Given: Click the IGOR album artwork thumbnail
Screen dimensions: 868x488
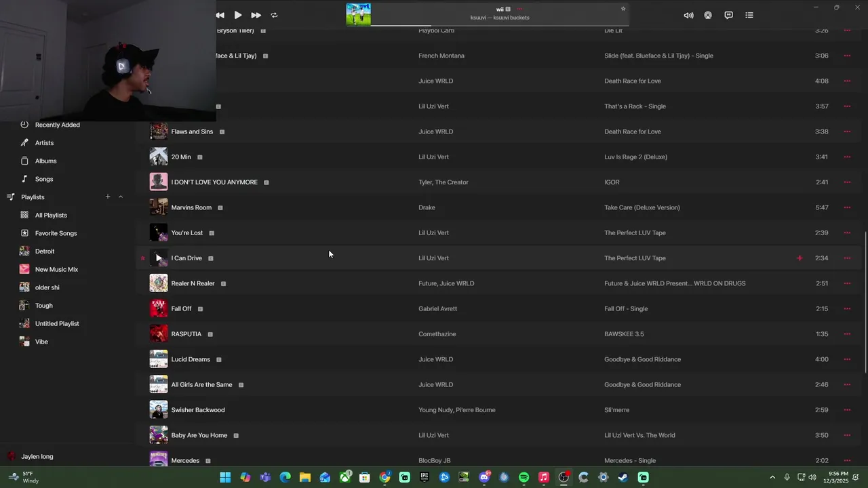Looking at the screenshot, I should tap(159, 182).
